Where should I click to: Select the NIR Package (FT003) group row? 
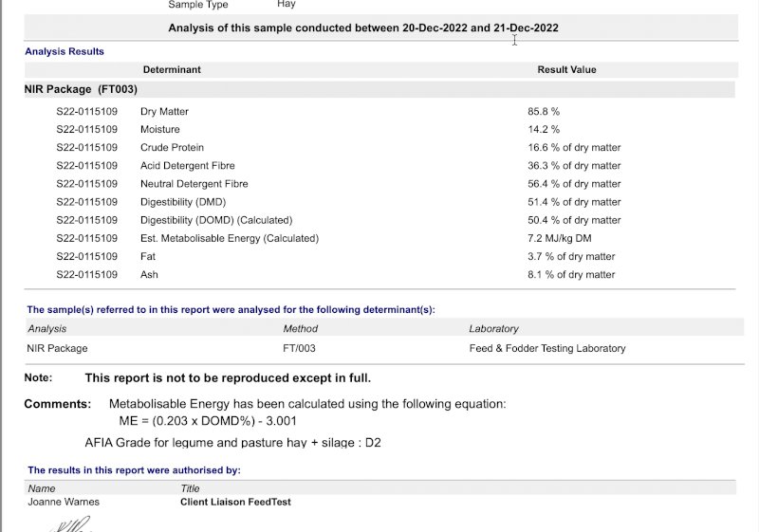click(81, 89)
